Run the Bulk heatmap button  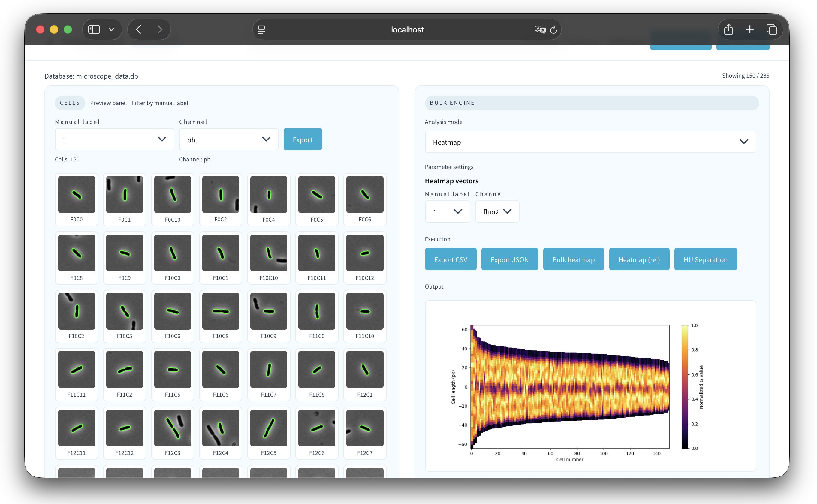pos(573,259)
